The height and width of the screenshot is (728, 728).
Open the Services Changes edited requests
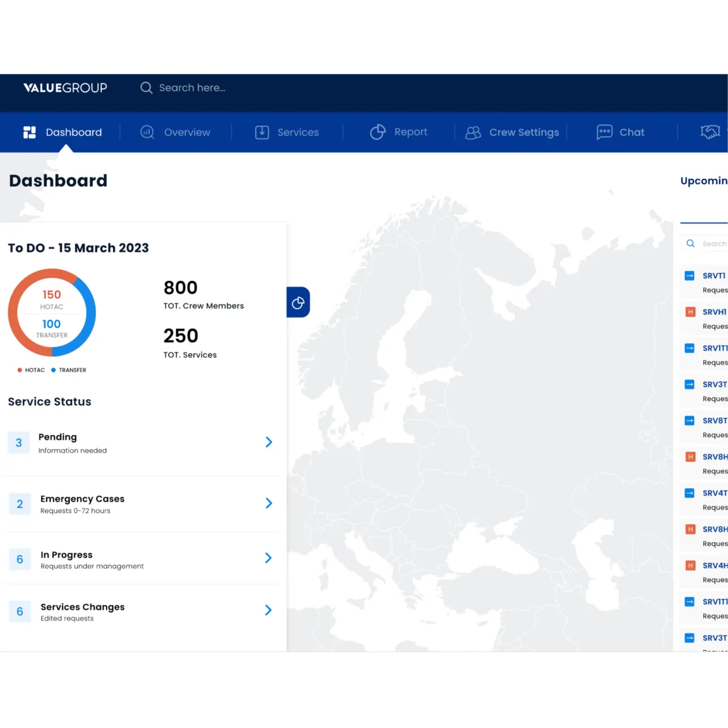pos(268,610)
